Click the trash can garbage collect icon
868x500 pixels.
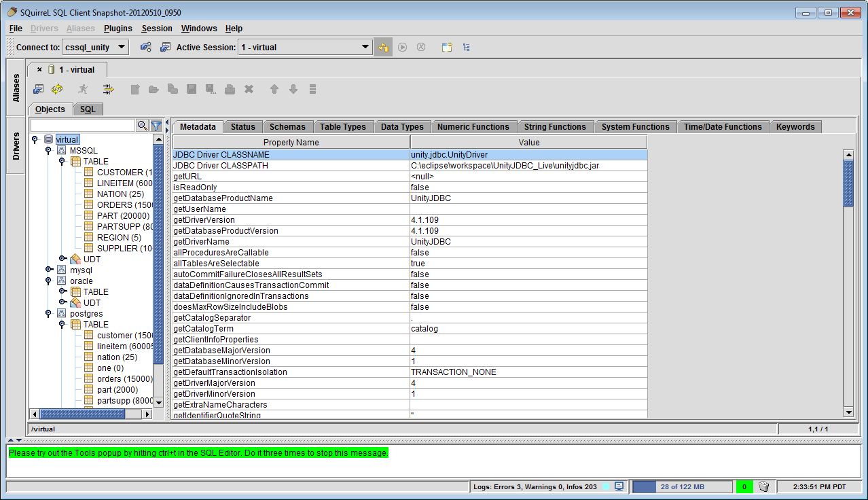pos(764,486)
